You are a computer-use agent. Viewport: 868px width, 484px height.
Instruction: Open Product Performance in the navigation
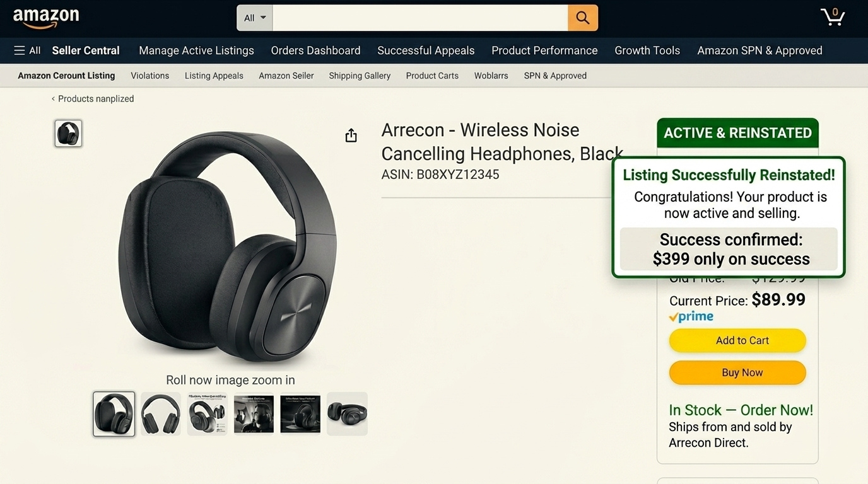coord(544,50)
